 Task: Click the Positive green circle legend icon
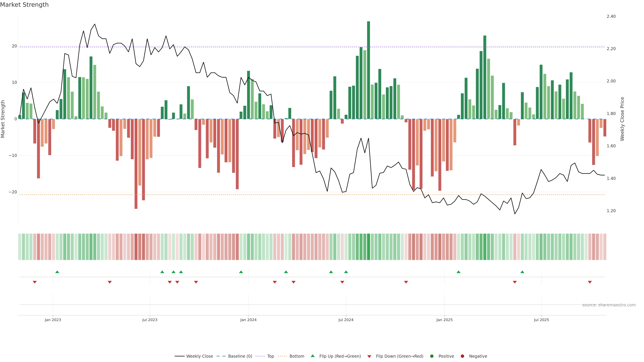(x=432, y=356)
